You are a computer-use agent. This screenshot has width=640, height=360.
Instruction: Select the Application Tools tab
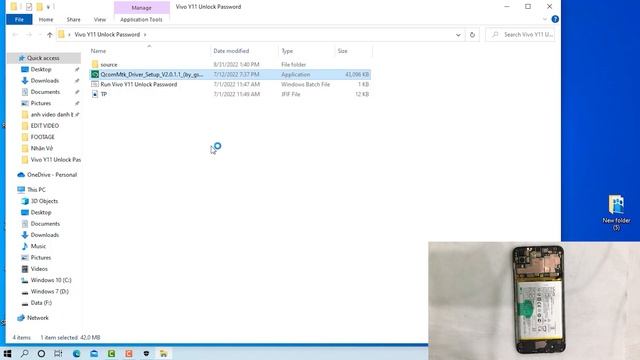141,20
